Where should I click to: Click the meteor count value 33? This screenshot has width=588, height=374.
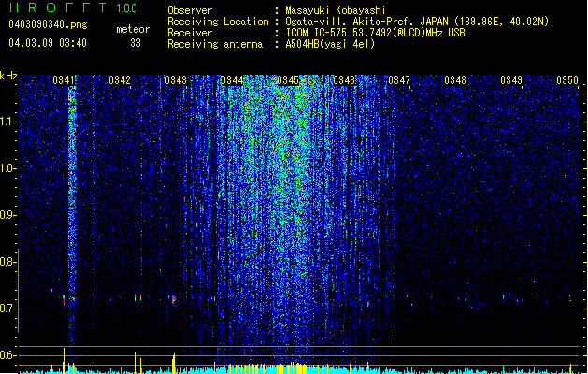(x=136, y=43)
